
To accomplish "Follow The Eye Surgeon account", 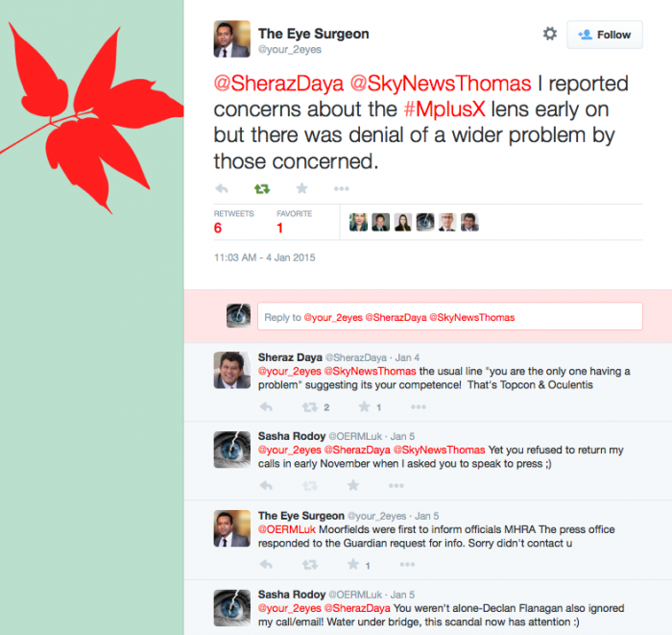I will (604, 35).
